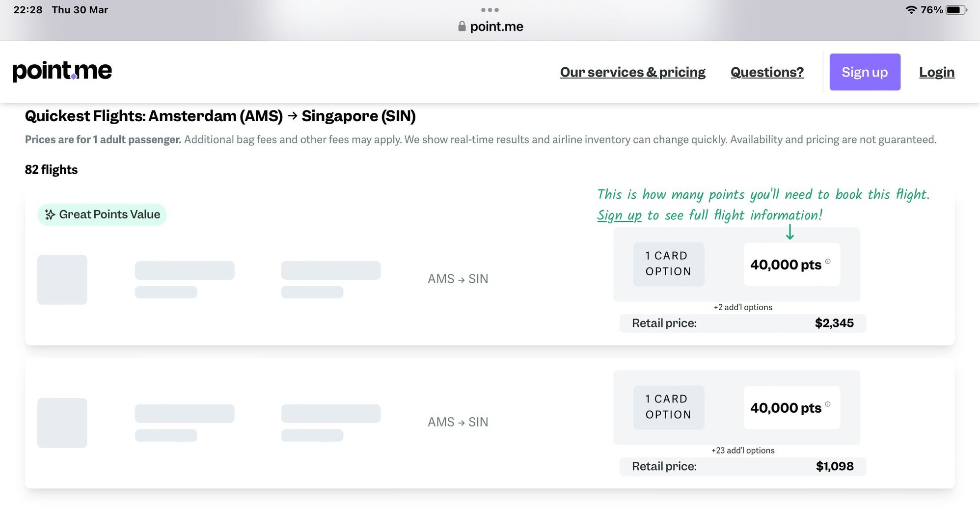This screenshot has height=506, width=980.
Task: Click first flight's airline logo placeholder
Action: coord(62,280)
